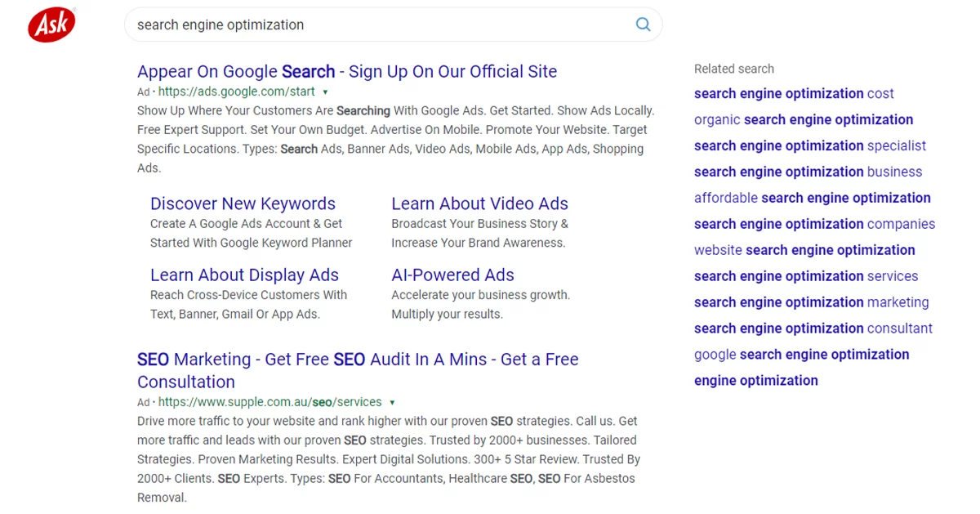Screen dimensions: 980x514
Task: Click the magnifying glass search icon
Action: (x=644, y=25)
